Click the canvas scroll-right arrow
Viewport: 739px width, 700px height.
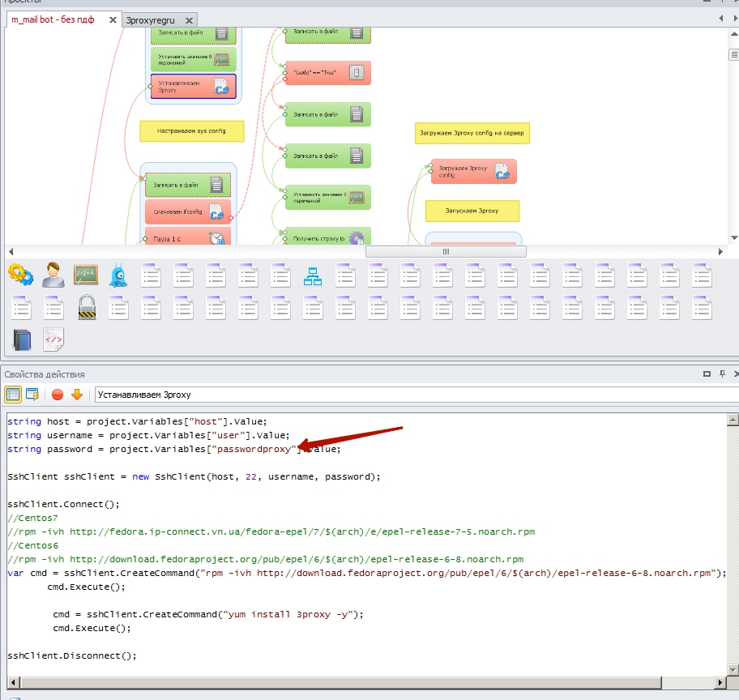tap(720, 252)
